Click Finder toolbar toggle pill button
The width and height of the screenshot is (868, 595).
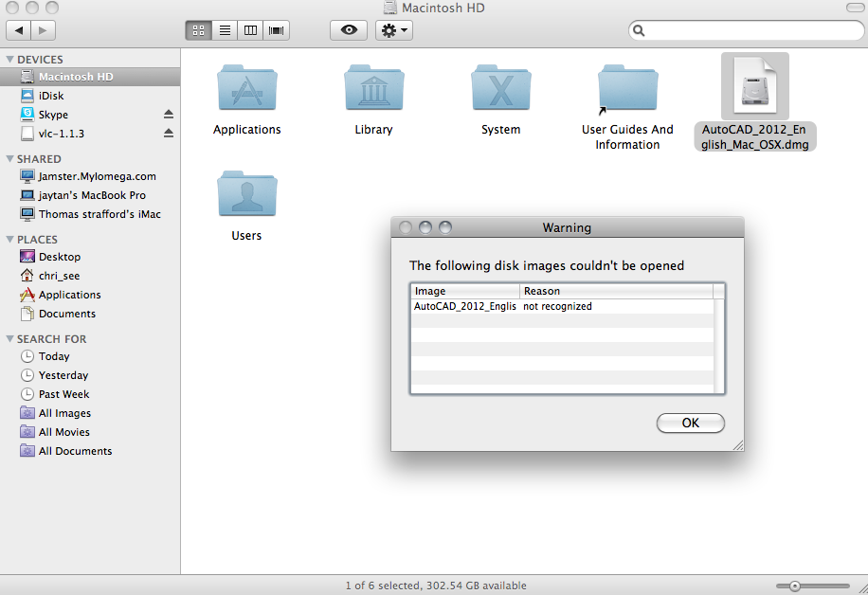tap(856, 8)
